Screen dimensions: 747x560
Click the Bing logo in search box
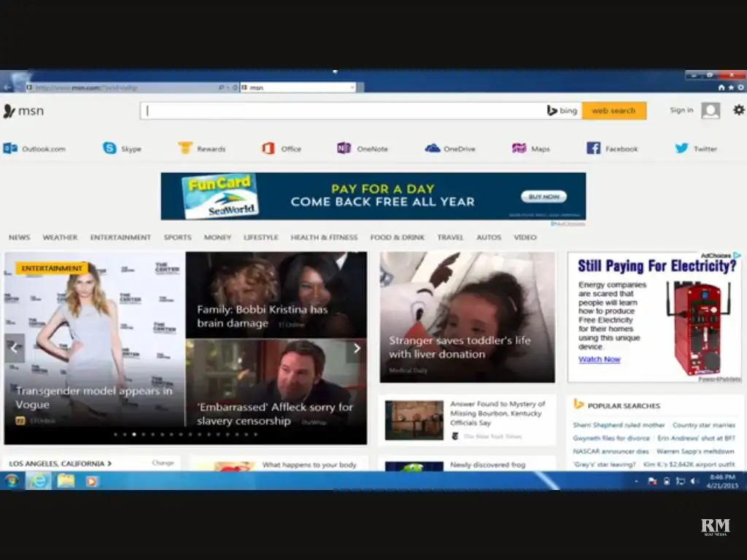pyautogui.click(x=562, y=111)
